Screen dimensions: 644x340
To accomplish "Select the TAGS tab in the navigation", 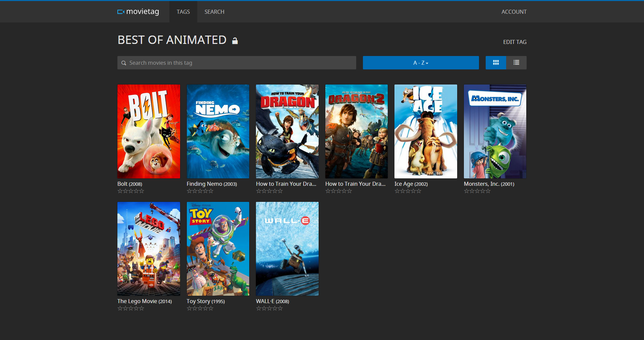I will (183, 12).
